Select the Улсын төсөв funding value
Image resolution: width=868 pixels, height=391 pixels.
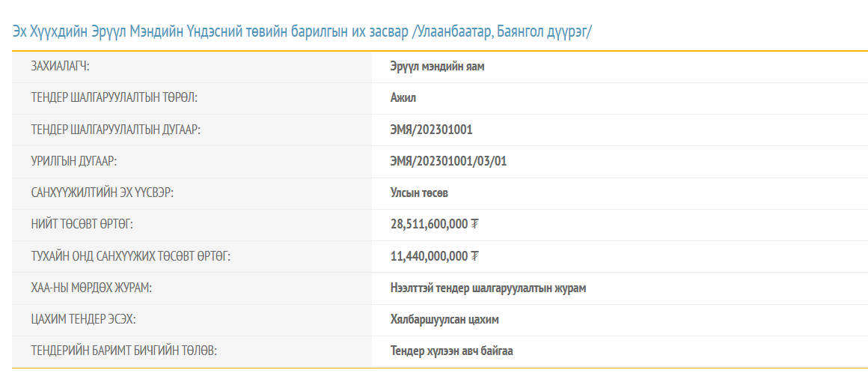point(419,193)
